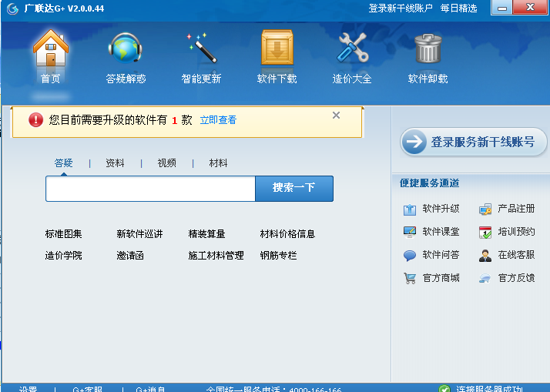Select the 答疑 search tab
Image resolution: width=550 pixels, height=392 pixels.
[63, 163]
